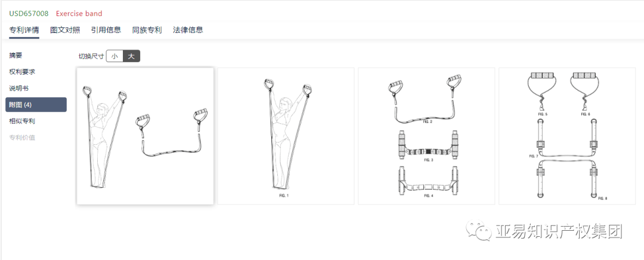
Task: Open the 引用信息 tab
Action: pyautogui.click(x=106, y=30)
